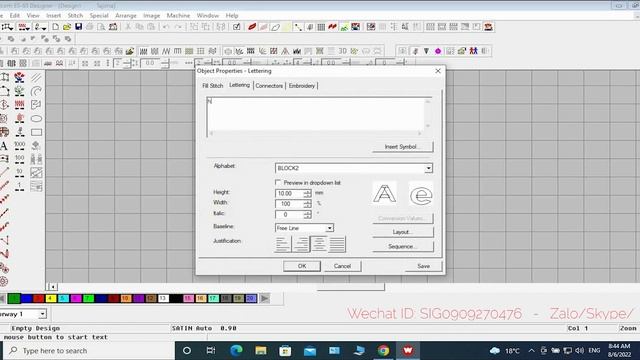Click the magenta circle icon in right toolbar

438,51
